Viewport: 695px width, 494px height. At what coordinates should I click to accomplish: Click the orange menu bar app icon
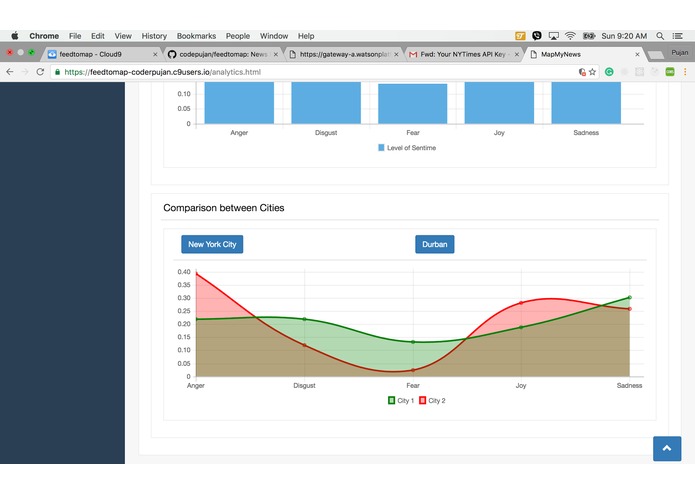coord(520,36)
